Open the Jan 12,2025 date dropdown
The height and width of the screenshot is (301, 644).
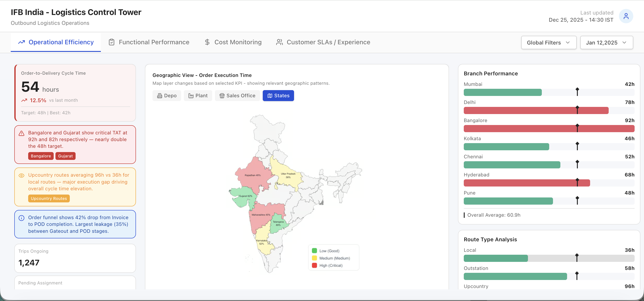[x=606, y=42]
